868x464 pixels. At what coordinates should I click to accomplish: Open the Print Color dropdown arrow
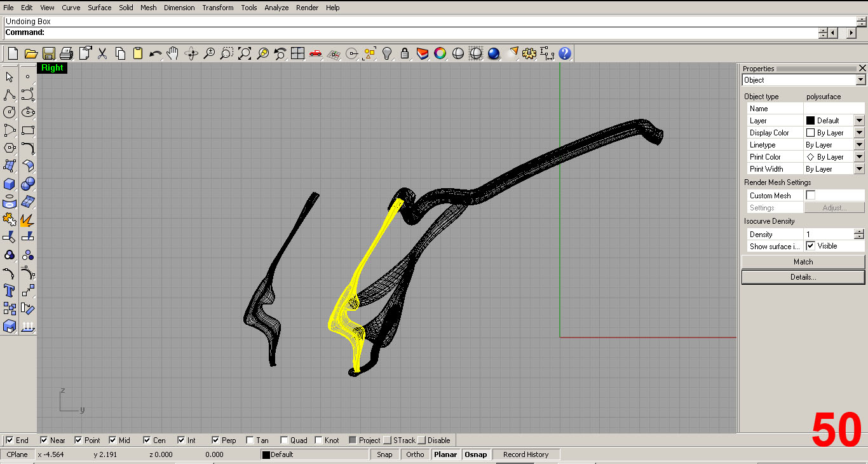point(859,156)
